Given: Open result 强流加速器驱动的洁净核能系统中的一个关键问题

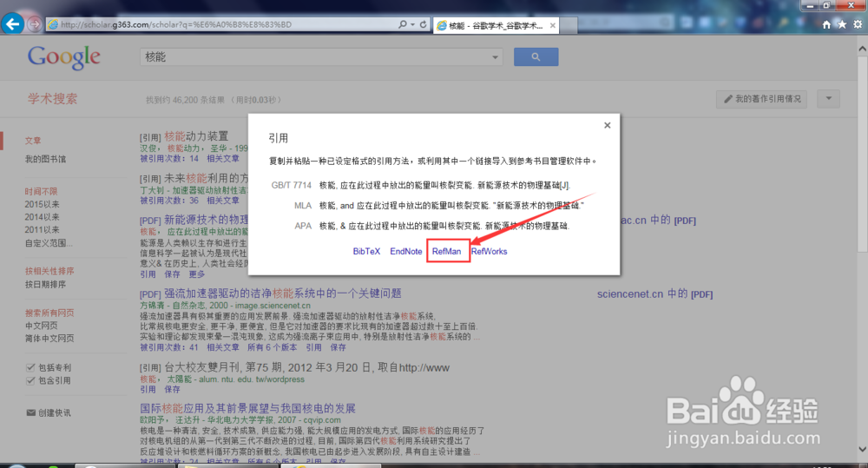Looking at the screenshot, I should click(282, 293).
